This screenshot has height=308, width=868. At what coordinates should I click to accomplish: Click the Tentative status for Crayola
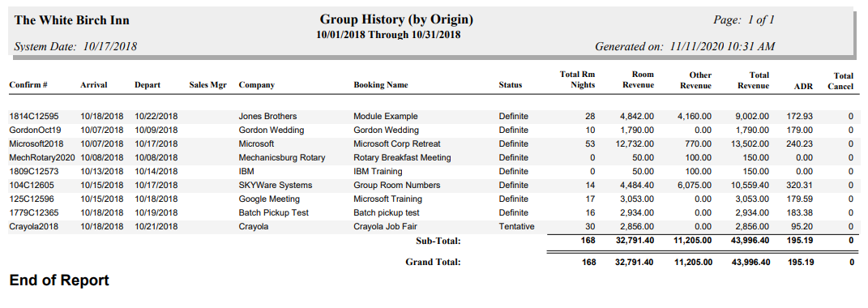click(x=516, y=227)
